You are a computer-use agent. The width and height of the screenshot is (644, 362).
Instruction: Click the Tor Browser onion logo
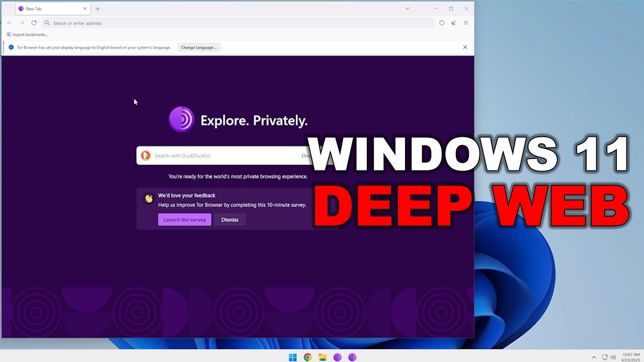pyautogui.click(x=181, y=120)
